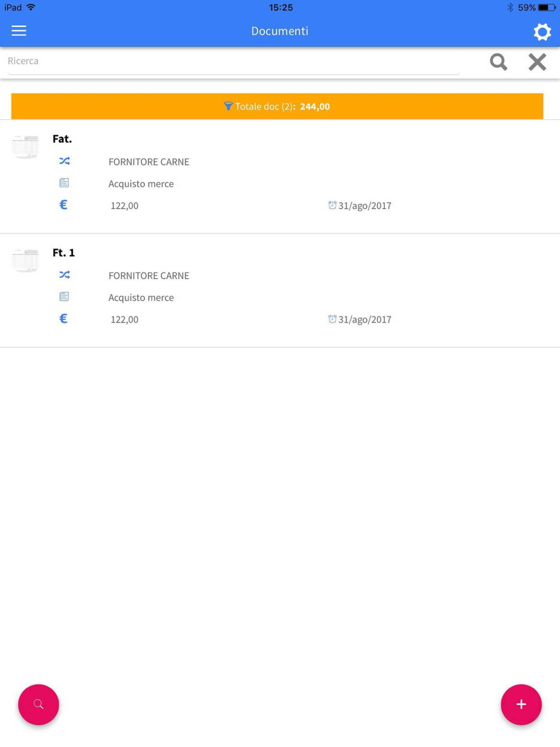Tap the alarm clock icon in Fat. entry
The image size is (560, 747).
[x=332, y=205]
